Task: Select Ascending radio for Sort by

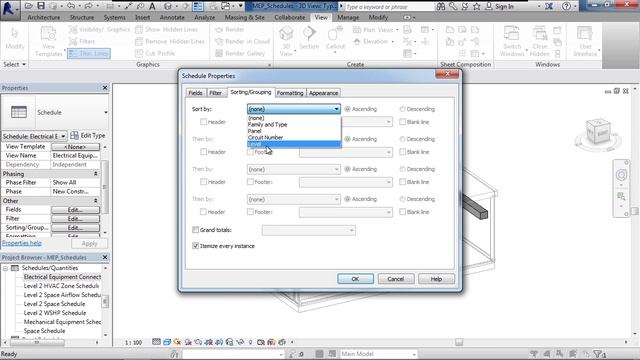Action: pos(347,109)
